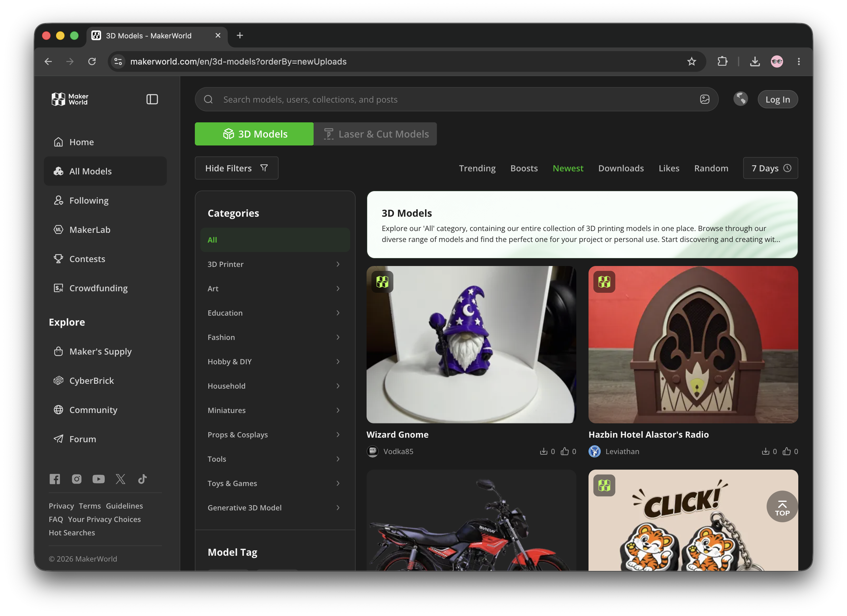
Task: Sort models by Random
Action: (x=711, y=168)
